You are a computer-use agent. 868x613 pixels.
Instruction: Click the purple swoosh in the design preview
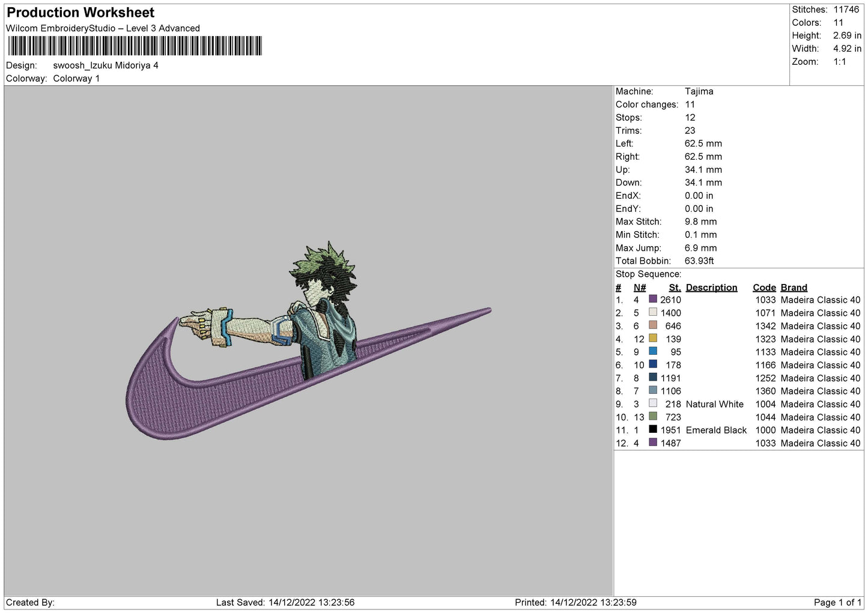coord(180,396)
